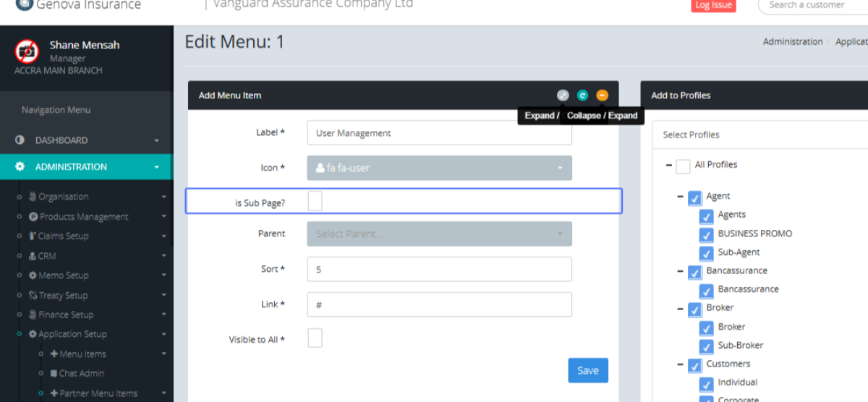Image resolution: width=868 pixels, height=402 pixels.
Task: Check the All Profiles checkbox
Action: [683, 166]
